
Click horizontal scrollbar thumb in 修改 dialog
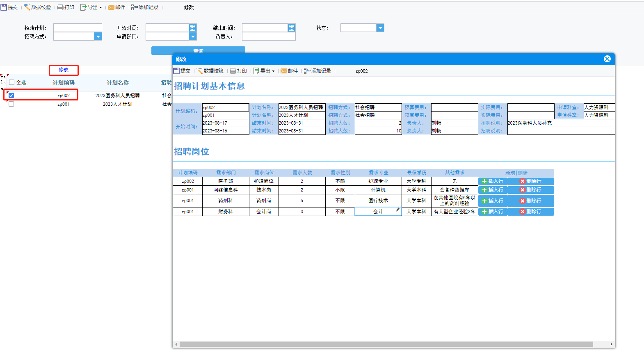[x=386, y=344]
